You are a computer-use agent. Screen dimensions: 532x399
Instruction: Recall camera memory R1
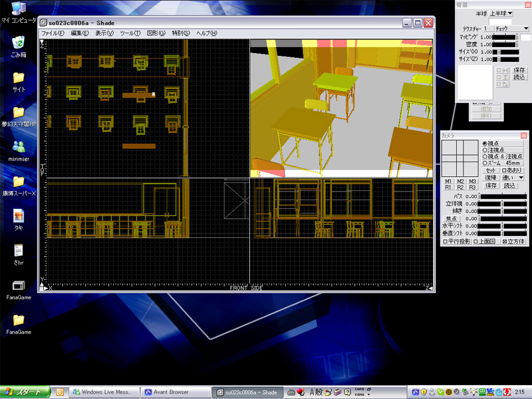coord(448,188)
